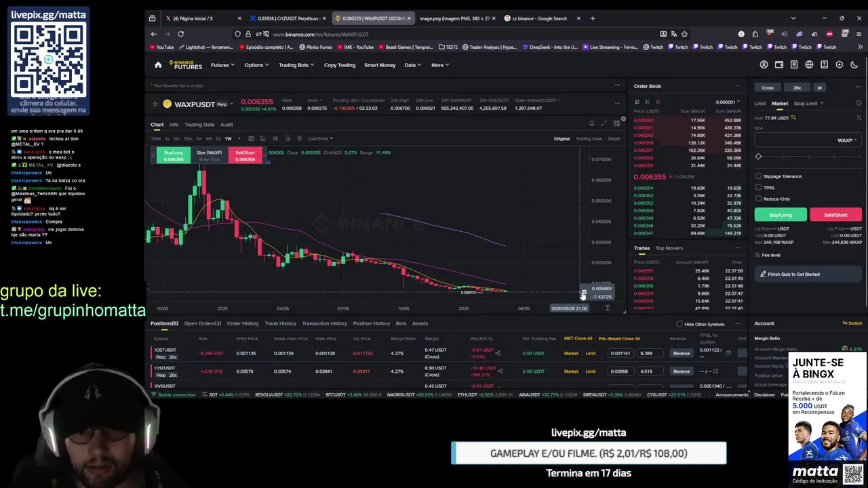The height and width of the screenshot is (488, 868).
Task: Switch chart view to Depth
Action: (x=614, y=139)
